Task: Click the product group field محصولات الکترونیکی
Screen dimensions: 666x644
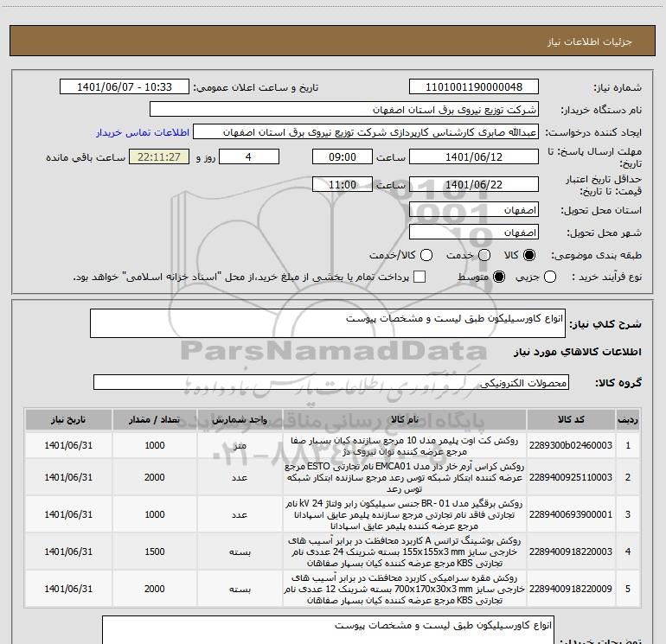Action: [x=331, y=382]
